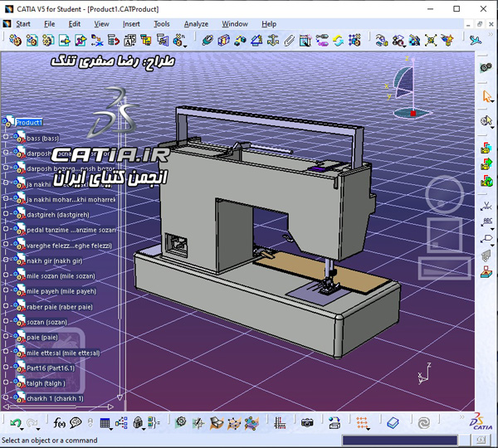The width and height of the screenshot is (498, 448).
Task: Click Existing Component With Positioning icon
Action: (x=81, y=41)
